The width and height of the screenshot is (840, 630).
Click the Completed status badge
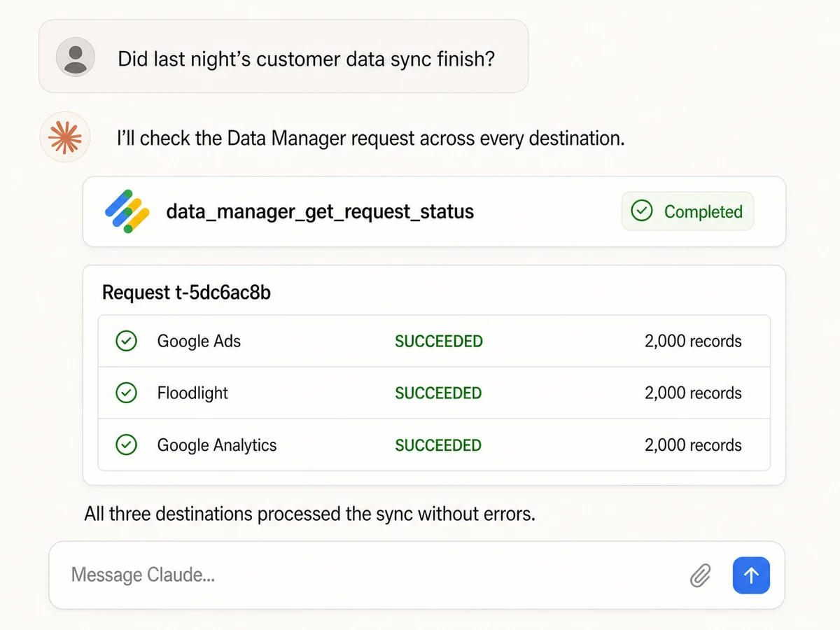[687, 211]
